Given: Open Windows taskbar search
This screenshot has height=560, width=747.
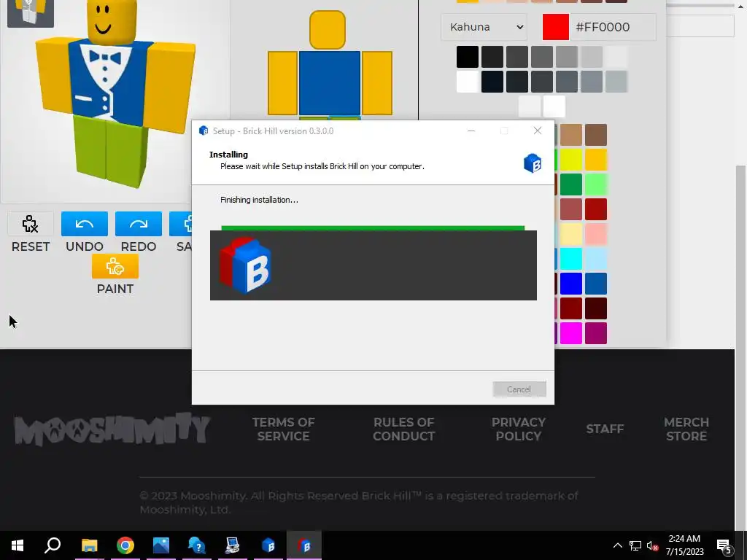Looking at the screenshot, I should 53,545.
